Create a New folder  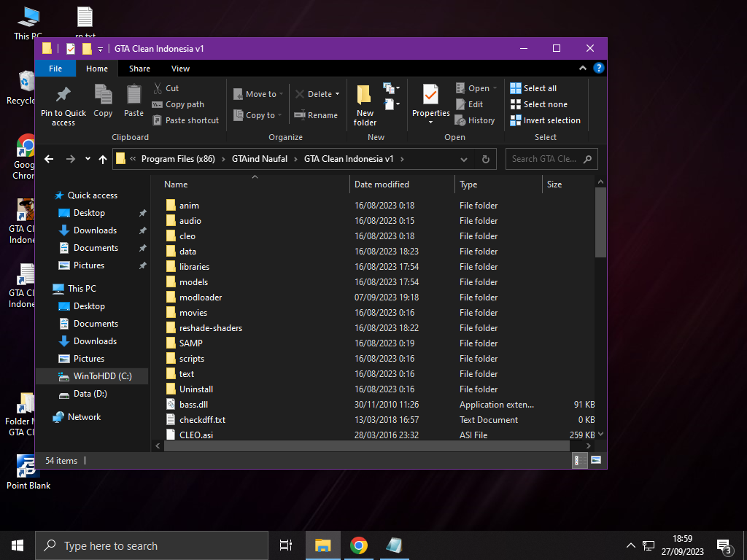pos(365,105)
